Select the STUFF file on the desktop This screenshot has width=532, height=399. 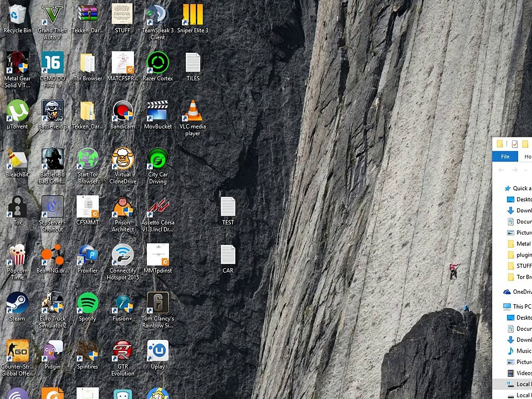tap(122, 19)
